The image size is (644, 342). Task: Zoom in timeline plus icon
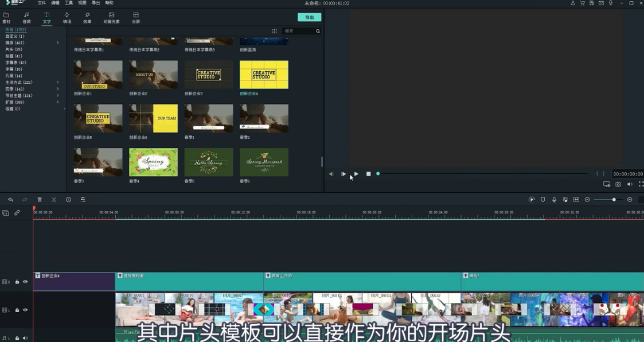click(x=630, y=199)
